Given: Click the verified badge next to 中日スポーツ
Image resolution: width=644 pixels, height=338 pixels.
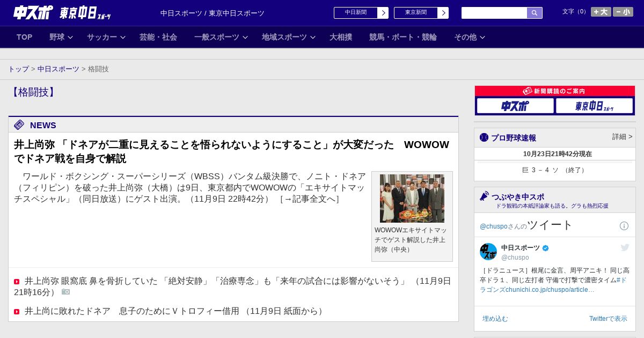Looking at the screenshot, I should pos(546,248).
